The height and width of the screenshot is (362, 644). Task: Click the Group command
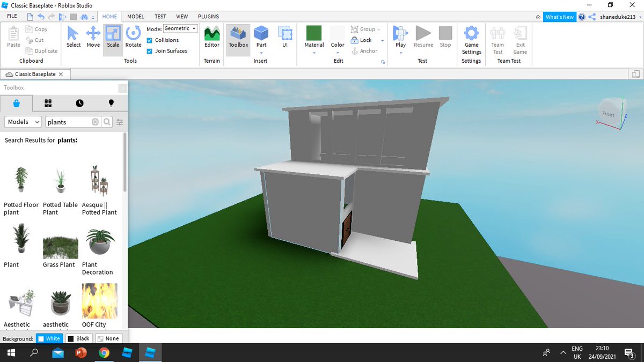pos(363,29)
